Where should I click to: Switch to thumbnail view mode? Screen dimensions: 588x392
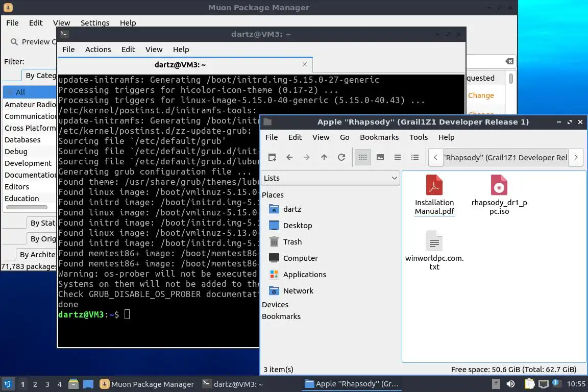380,157
